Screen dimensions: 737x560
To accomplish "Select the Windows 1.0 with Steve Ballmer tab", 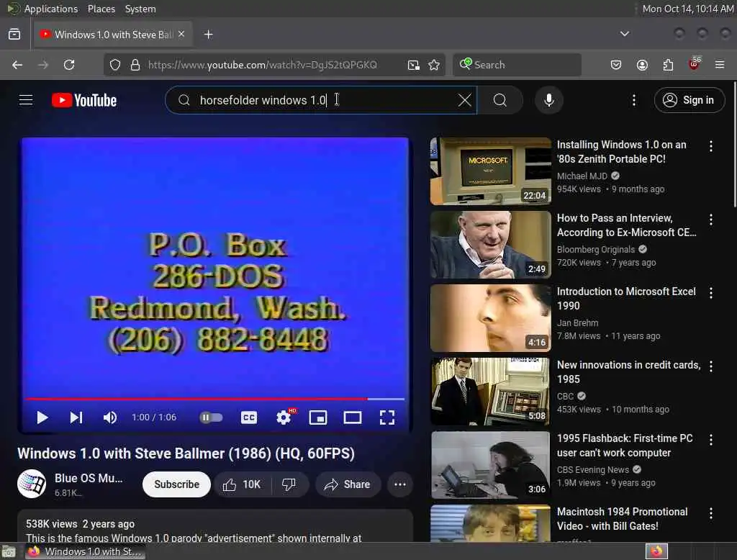I will 113,35.
